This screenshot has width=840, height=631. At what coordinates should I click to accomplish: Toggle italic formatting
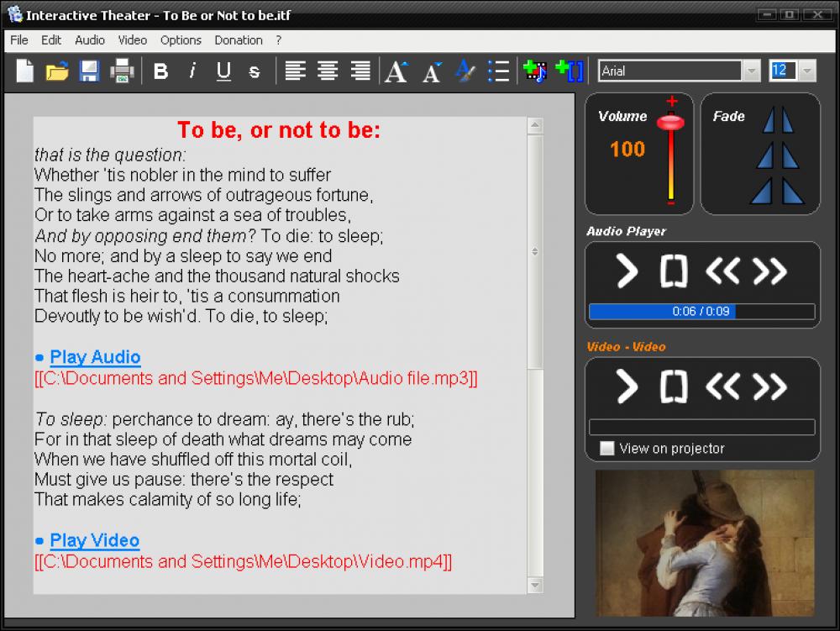coord(192,71)
